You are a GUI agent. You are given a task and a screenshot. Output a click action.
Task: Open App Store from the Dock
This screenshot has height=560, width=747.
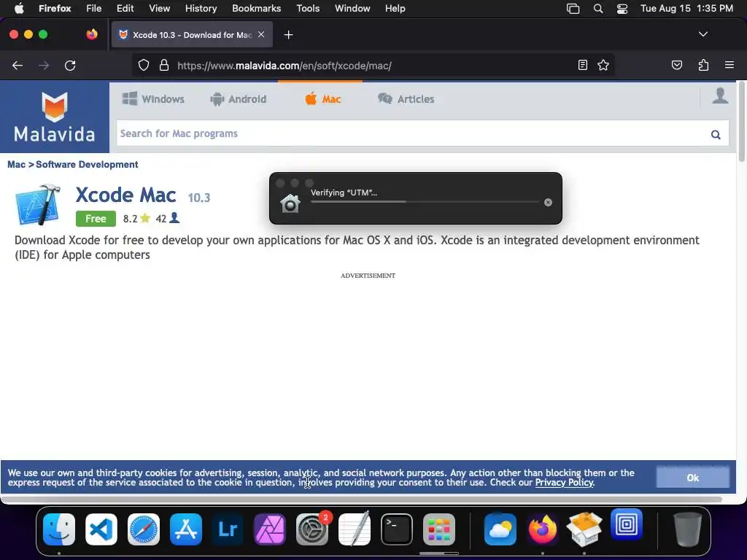click(x=186, y=529)
